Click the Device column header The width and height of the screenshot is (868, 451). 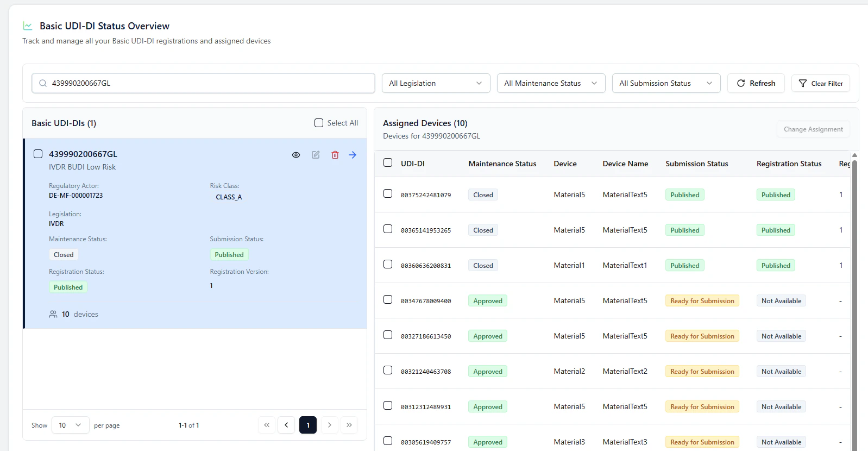point(565,164)
